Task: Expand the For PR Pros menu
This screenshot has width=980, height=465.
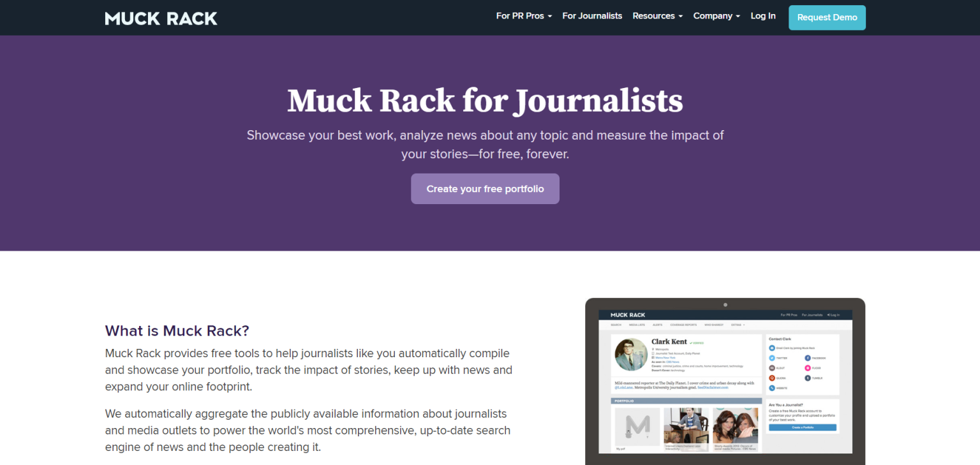Action: (x=524, y=16)
